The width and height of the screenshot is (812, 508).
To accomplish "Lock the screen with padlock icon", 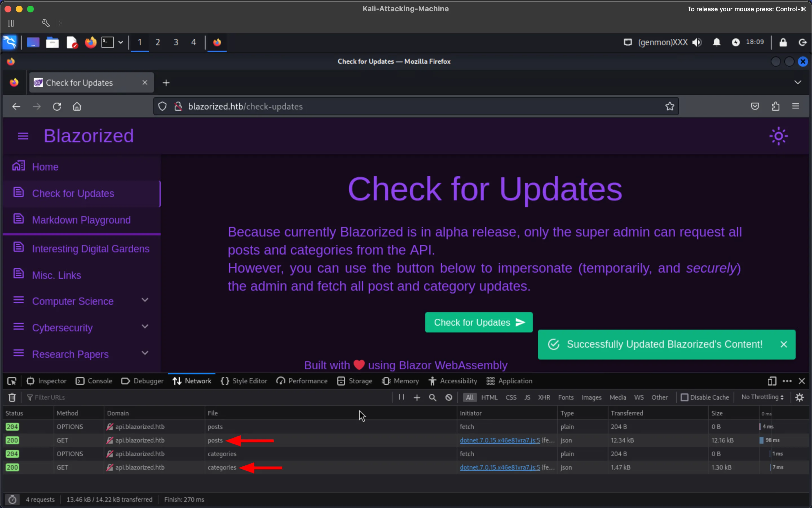I will coord(783,42).
